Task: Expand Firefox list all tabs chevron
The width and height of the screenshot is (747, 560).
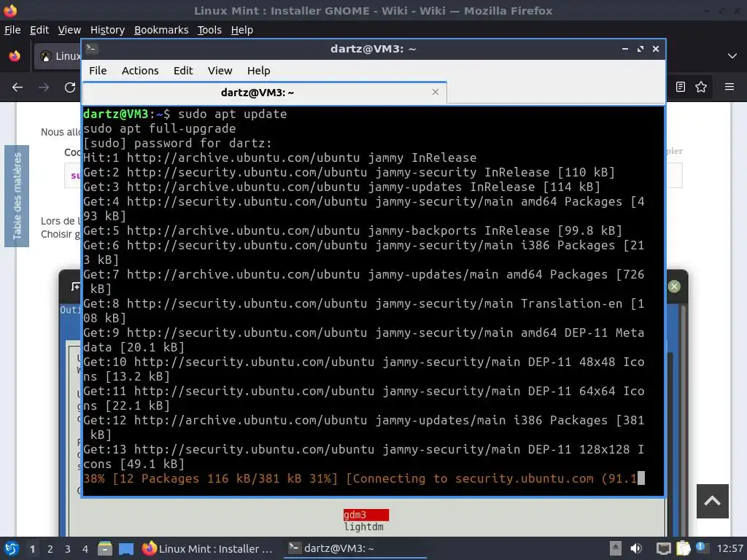Action: click(x=732, y=56)
